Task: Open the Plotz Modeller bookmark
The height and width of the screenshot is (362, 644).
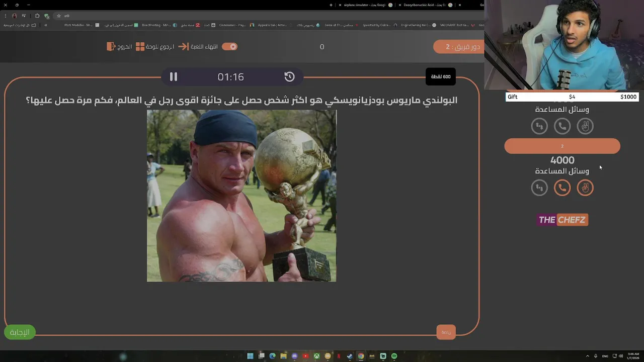Action: (x=82, y=25)
